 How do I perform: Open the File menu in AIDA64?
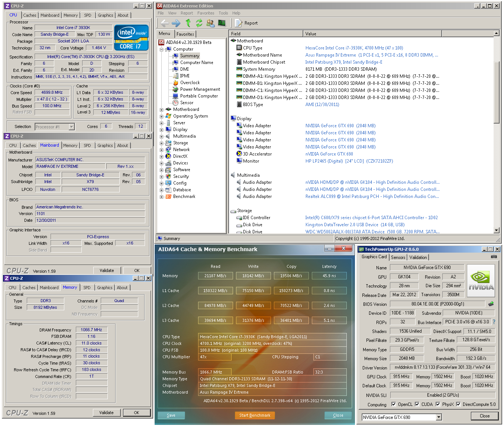click(161, 13)
